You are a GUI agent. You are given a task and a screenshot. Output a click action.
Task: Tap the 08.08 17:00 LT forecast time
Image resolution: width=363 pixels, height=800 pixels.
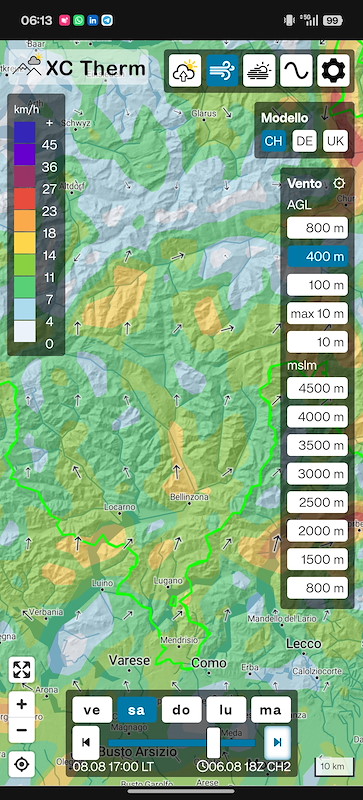point(113,766)
